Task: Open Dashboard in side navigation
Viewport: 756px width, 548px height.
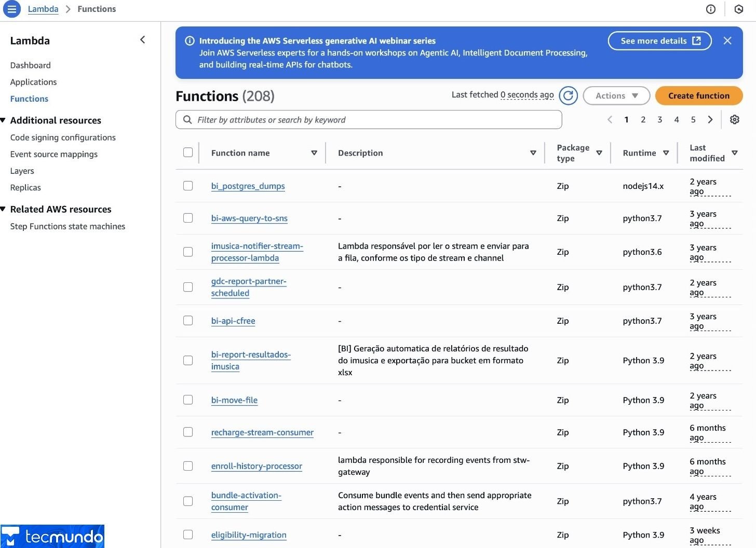Action: pyautogui.click(x=31, y=65)
